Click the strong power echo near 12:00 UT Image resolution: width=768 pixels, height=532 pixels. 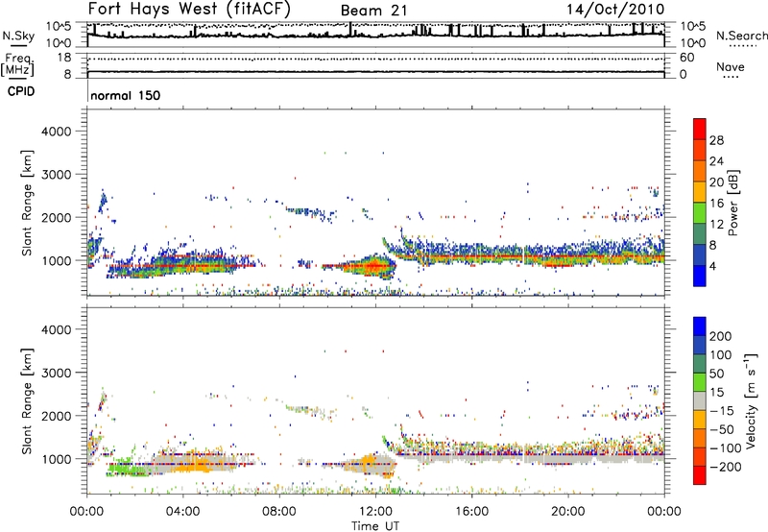pos(374,266)
